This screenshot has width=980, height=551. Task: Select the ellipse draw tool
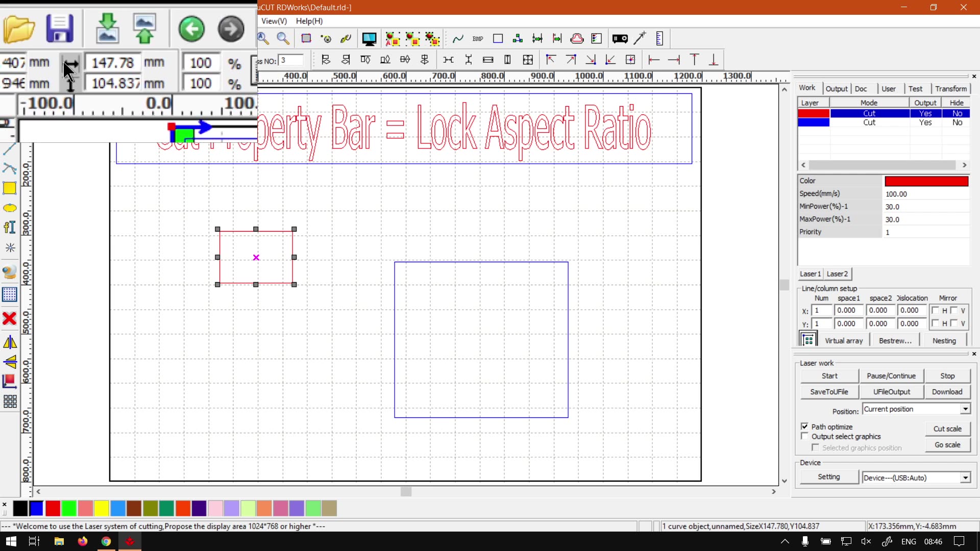click(x=10, y=208)
